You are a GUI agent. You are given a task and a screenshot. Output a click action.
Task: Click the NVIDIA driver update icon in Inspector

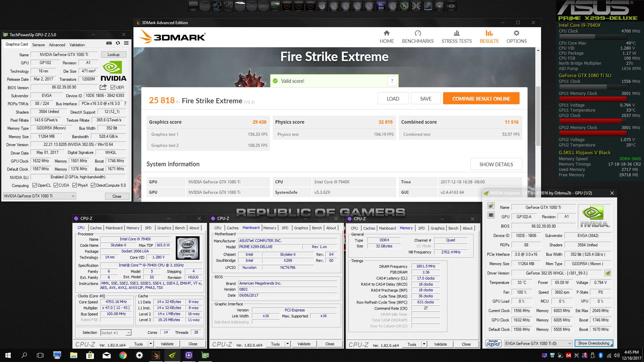pos(608,273)
